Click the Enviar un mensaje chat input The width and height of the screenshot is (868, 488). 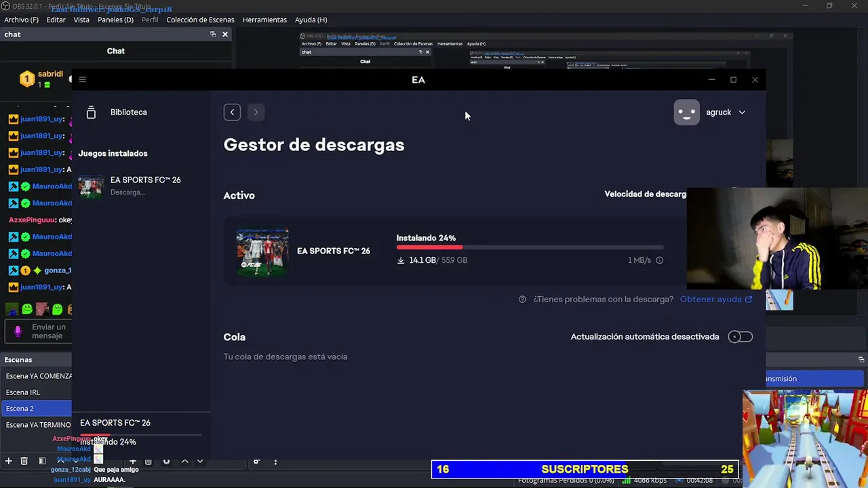[38, 331]
